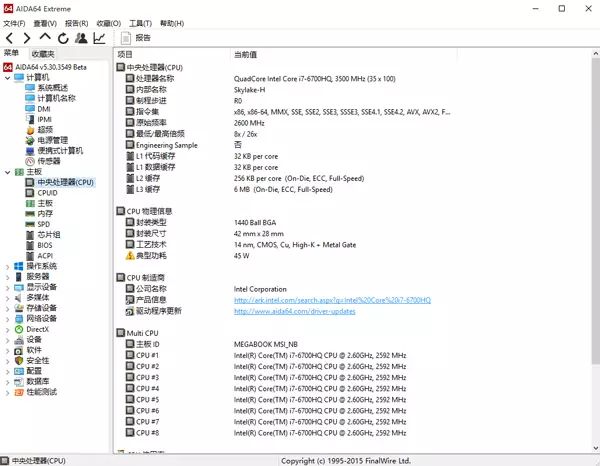Select the 性能测试 benchmark icon
600x466 pixels.
19,392
